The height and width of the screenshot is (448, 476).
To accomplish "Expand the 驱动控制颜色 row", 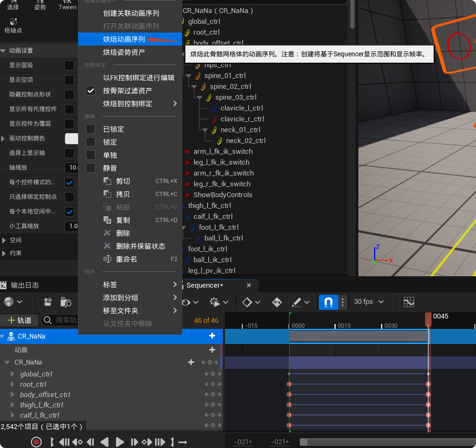I will pos(3,138).
